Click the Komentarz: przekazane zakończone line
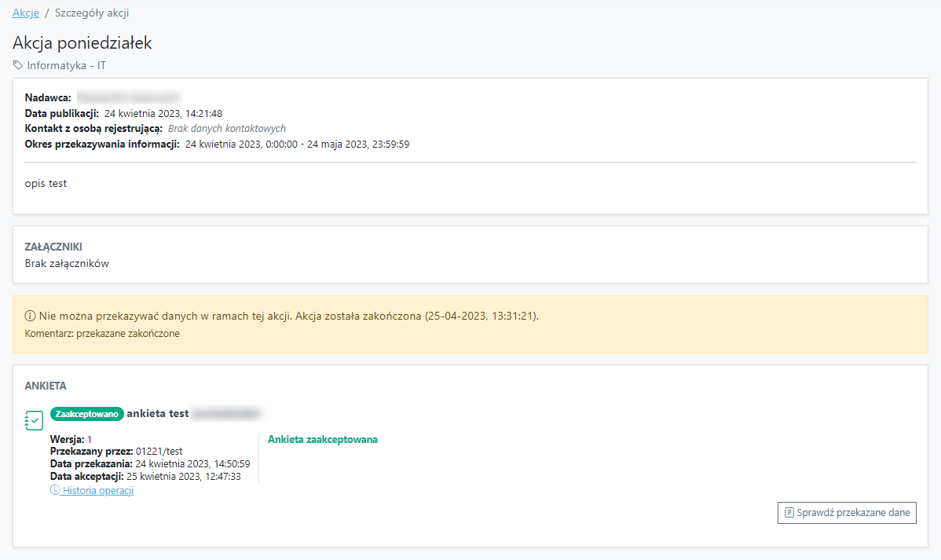Screen dimensions: 941x560 (x=102, y=333)
